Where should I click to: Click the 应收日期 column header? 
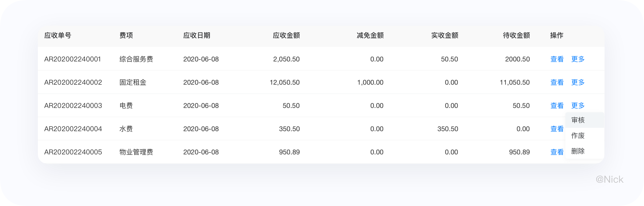[x=197, y=35]
